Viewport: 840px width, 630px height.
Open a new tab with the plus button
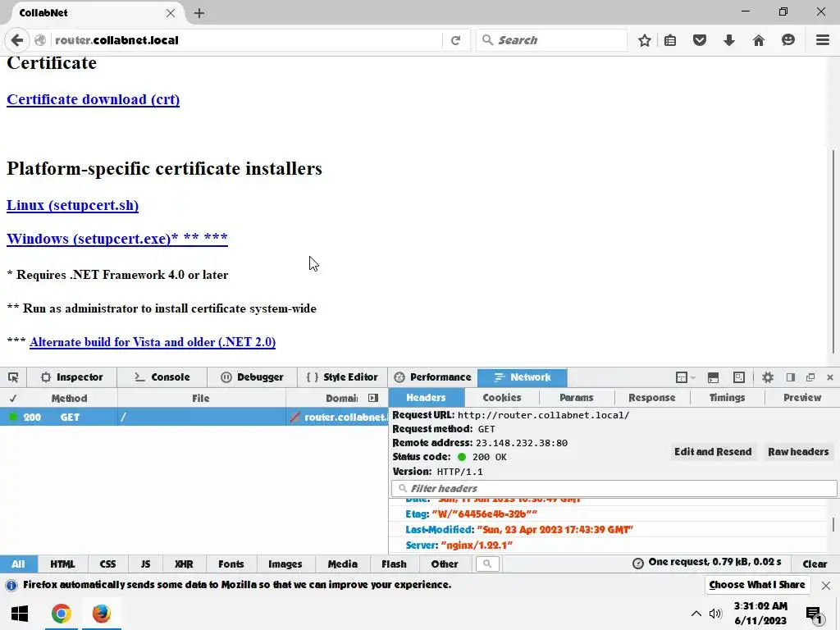click(199, 13)
